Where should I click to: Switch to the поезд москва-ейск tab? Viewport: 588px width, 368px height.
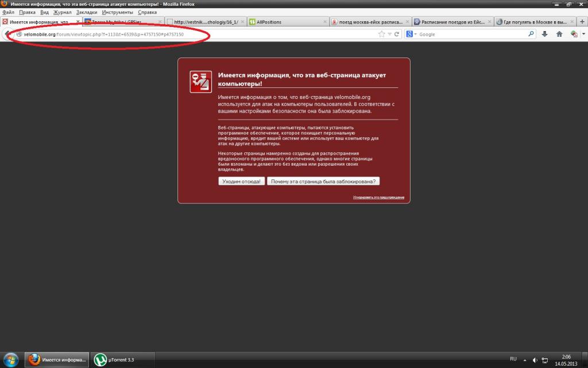point(370,22)
